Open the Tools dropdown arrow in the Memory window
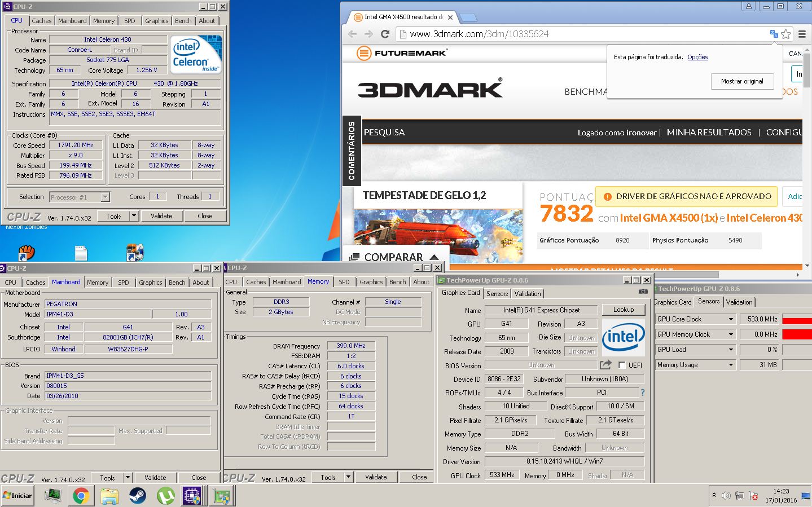Screen dimensions: 812x507 tap(348, 477)
